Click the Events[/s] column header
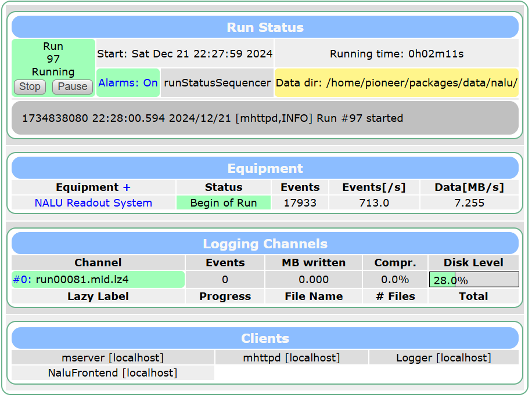 tap(374, 187)
